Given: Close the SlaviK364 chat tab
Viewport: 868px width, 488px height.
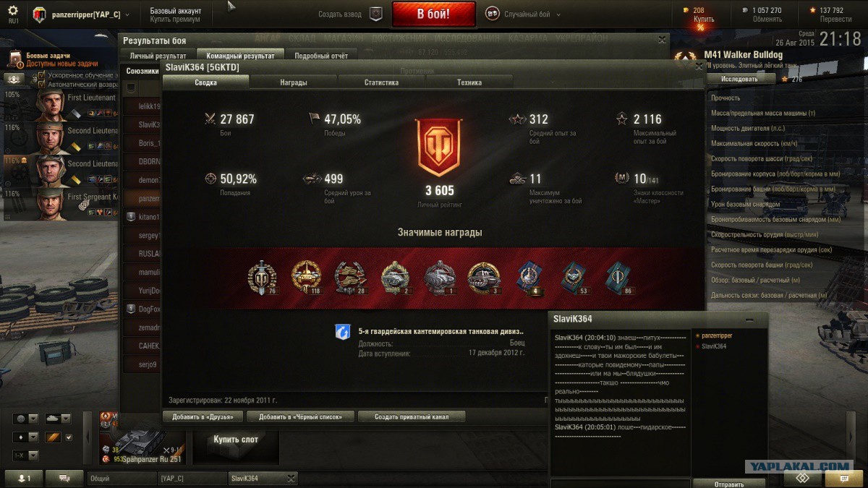Looking at the screenshot, I should [x=291, y=478].
